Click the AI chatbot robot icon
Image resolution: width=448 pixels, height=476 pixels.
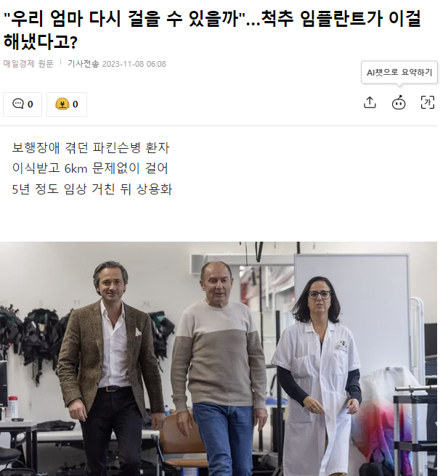click(x=398, y=102)
